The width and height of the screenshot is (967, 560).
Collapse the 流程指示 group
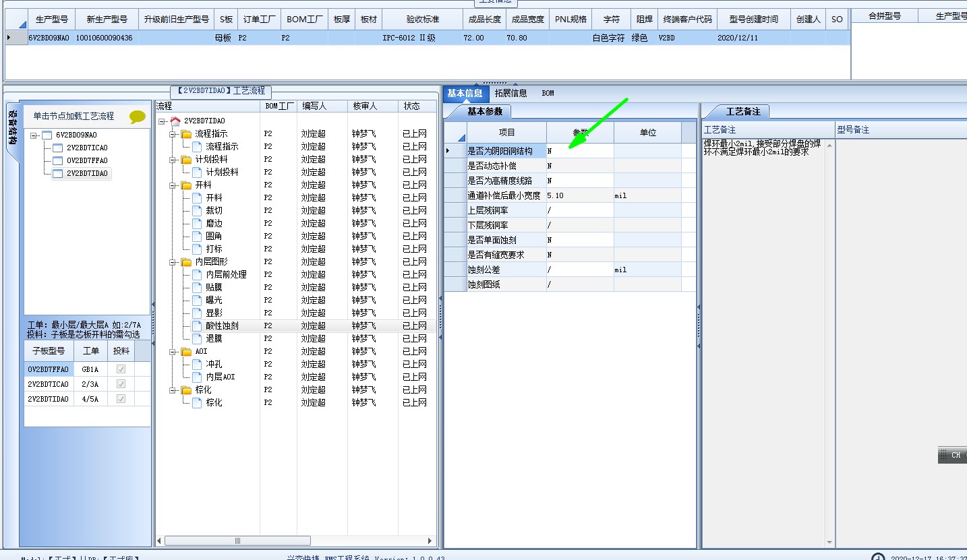173,134
